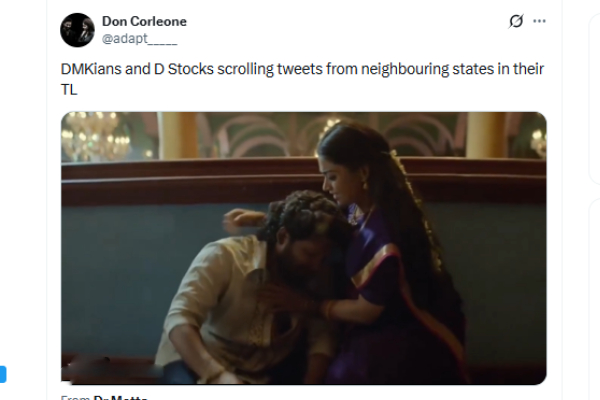Open the Don Corleone display name link
The image size is (600, 400).
coord(144,21)
